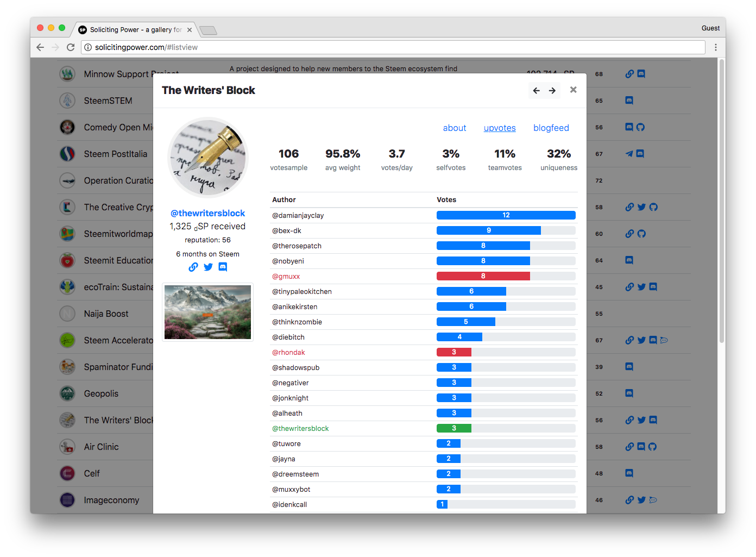This screenshot has width=756, height=557.
Task: Open Steemit Education Discord icon
Action: [629, 260]
